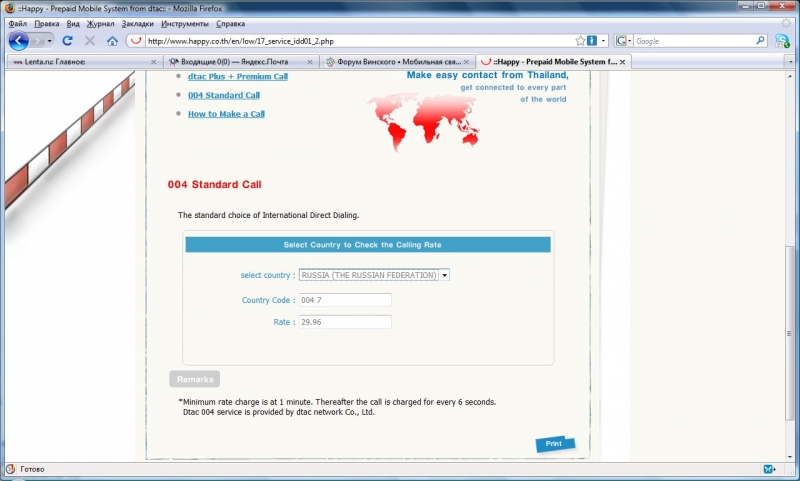The height and width of the screenshot is (481, 800).
Task: Open the How to Make a Call link
Action: (x=226, y=114)
